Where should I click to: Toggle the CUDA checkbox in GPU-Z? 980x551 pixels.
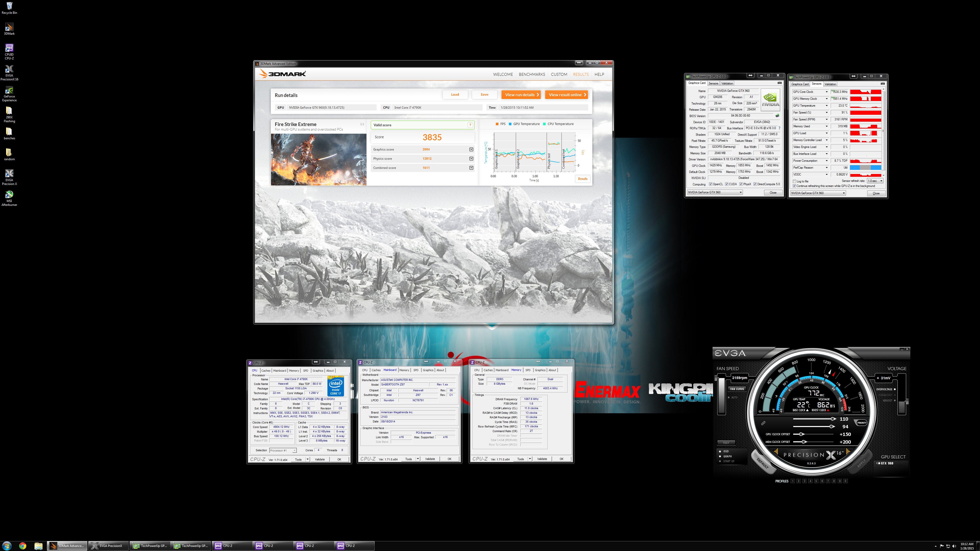tap(727, 184)
